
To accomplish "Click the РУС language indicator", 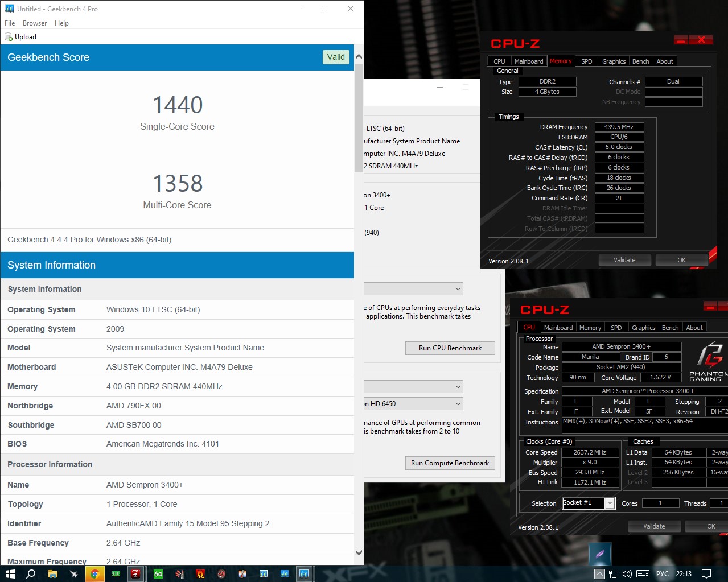I will [663, 573].
